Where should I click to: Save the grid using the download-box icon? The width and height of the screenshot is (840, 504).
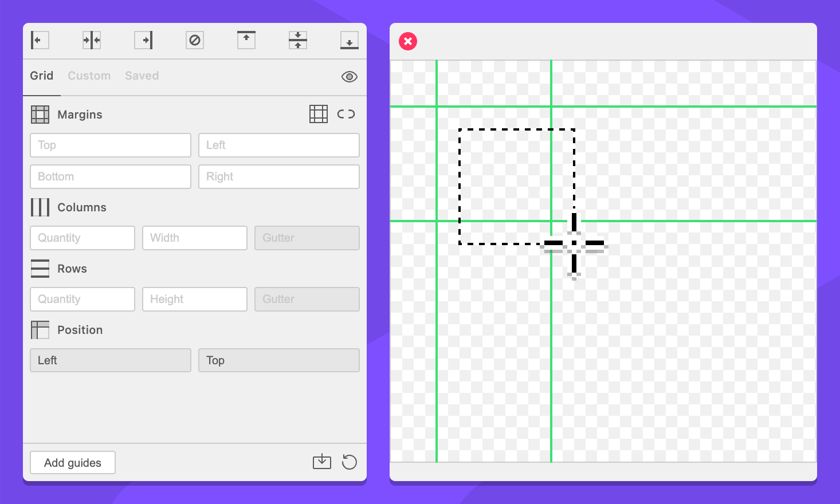[322, 462]
